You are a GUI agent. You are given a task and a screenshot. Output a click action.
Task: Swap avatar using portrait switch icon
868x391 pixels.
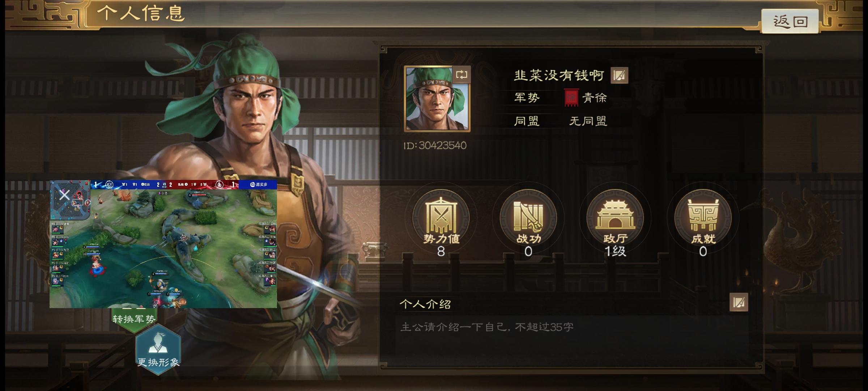[x=461, y=75]
